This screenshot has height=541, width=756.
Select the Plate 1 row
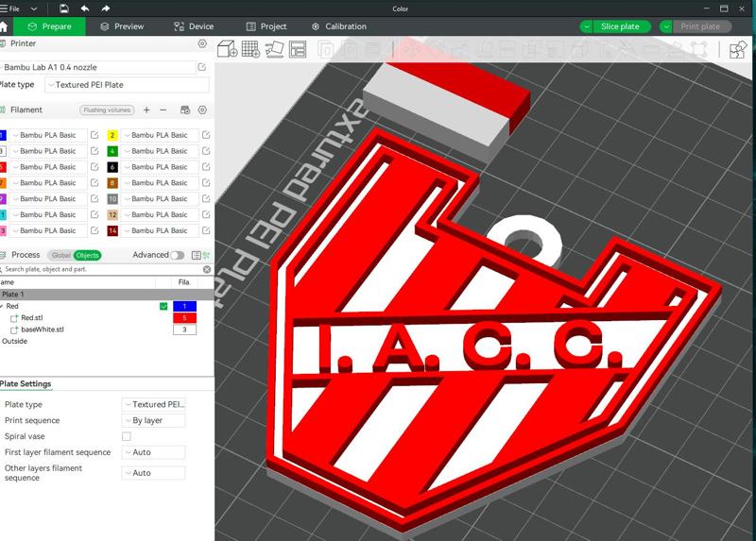(107, 294)
